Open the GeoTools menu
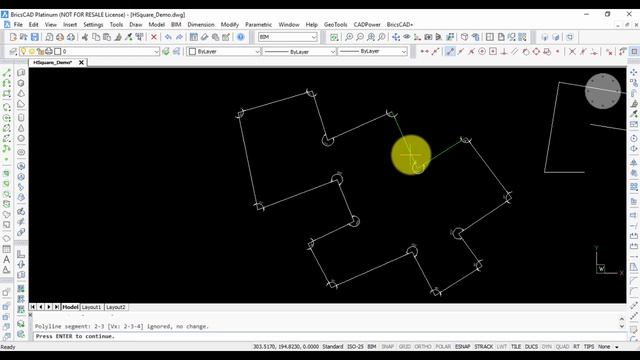 coord(336,24)
